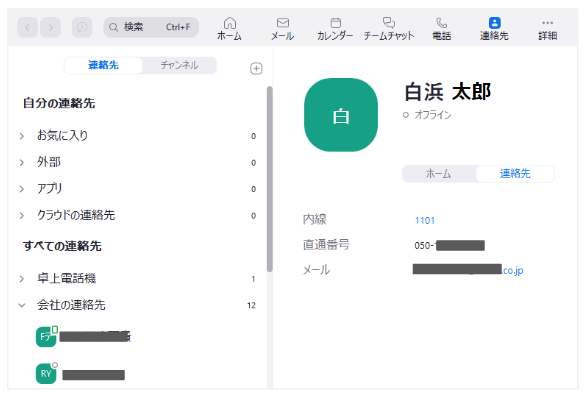
Task: Select the 連絡先 contacts tab in top bar
Action: [494, 28]
